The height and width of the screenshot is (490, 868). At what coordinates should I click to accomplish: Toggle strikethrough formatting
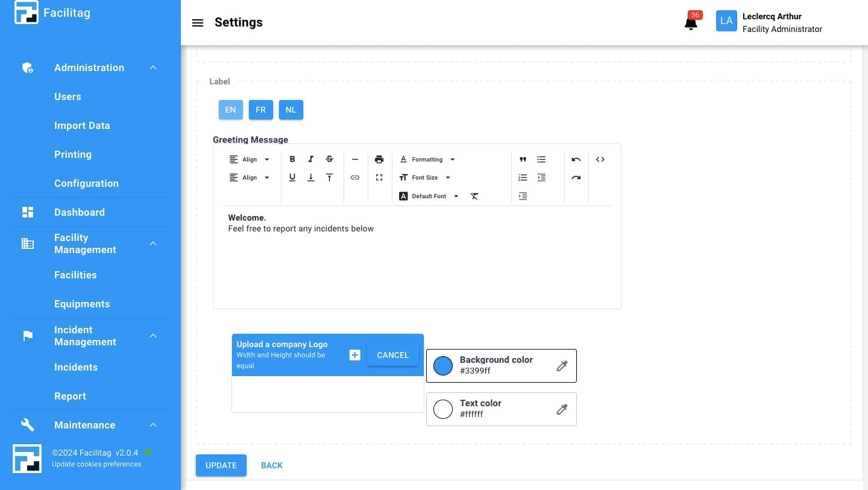[x=329, y=160]
